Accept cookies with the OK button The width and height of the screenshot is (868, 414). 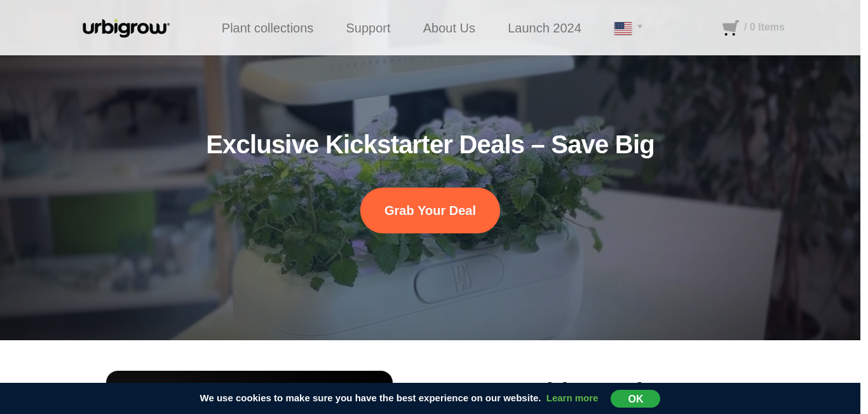coord(635,399)
